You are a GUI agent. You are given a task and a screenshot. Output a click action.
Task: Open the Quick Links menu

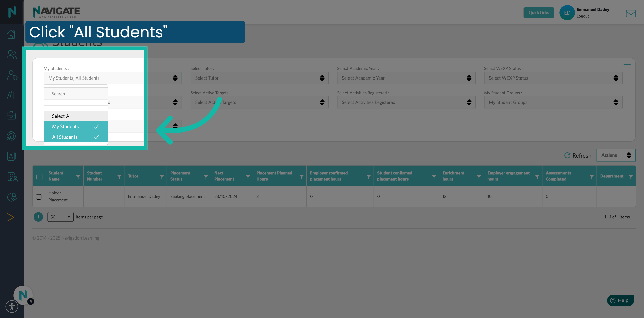(539, 12)
